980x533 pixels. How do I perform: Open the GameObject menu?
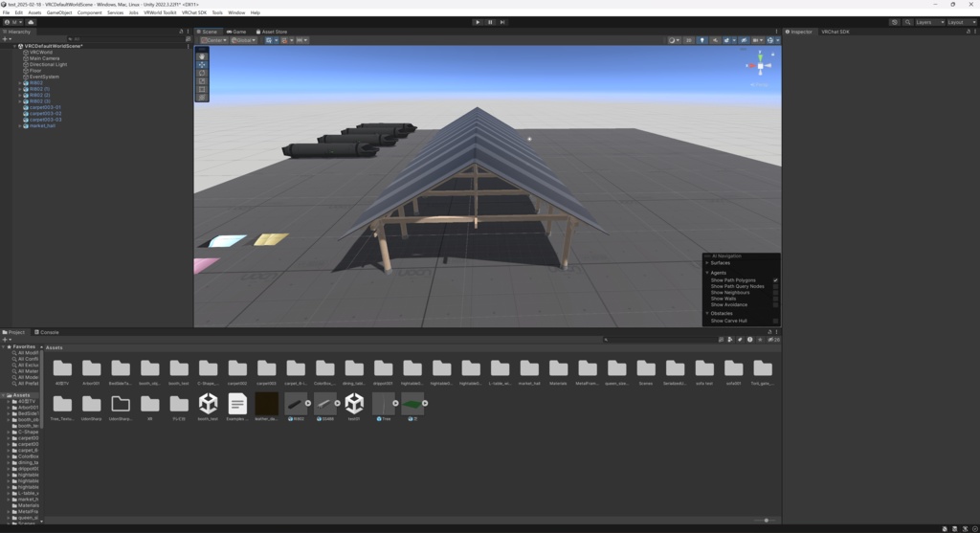[x=59, y=12]
